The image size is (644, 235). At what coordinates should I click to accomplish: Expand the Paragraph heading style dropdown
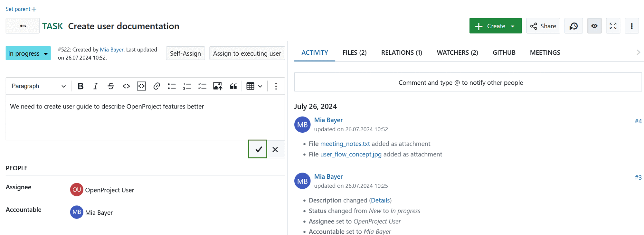[38, 86]
